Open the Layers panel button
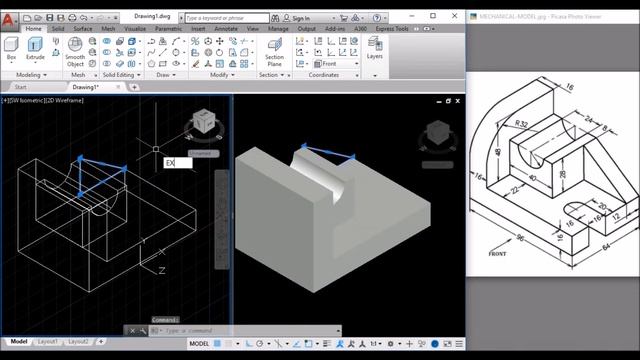The width and height of the screenshot is (640, 360). 374,48
